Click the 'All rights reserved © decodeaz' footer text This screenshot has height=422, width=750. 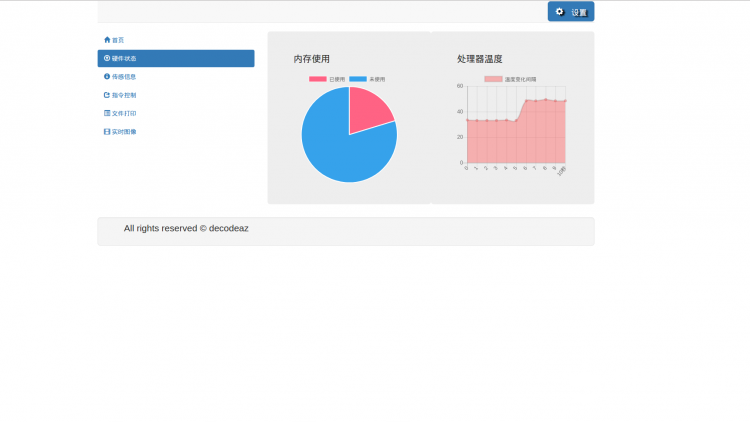pyautogui.click(x=186, y=228)
